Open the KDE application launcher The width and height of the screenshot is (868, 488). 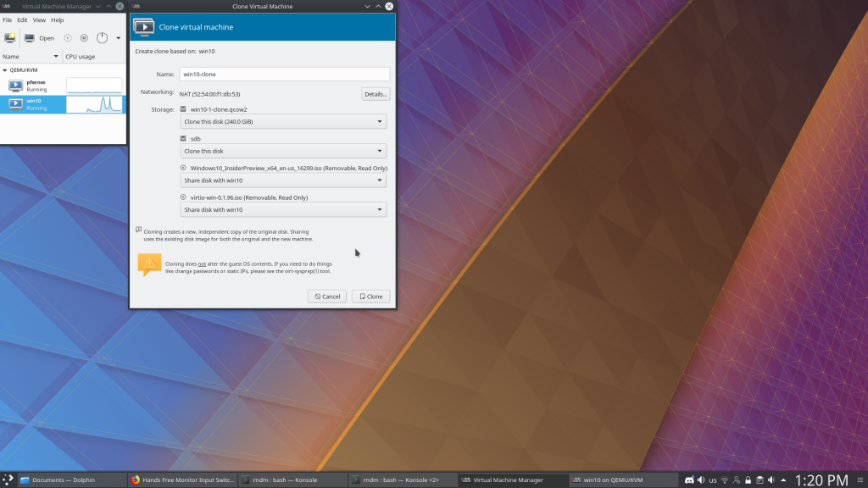tap(8, 480)
